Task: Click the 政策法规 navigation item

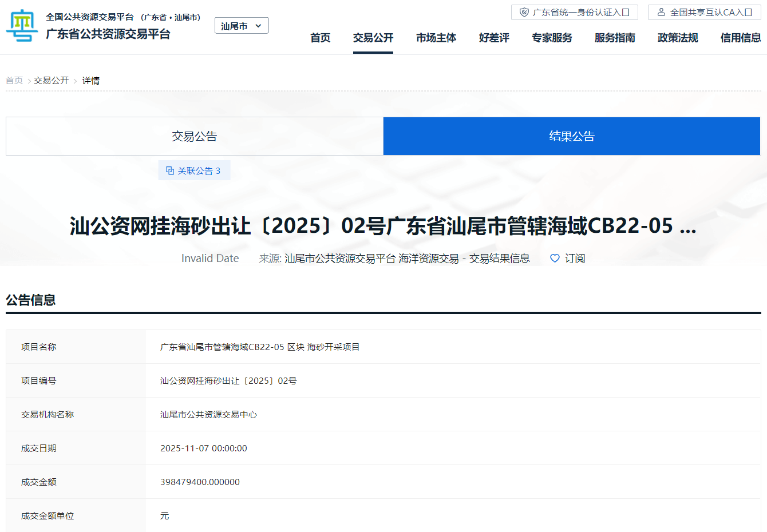Action: [x=678, y=38]
